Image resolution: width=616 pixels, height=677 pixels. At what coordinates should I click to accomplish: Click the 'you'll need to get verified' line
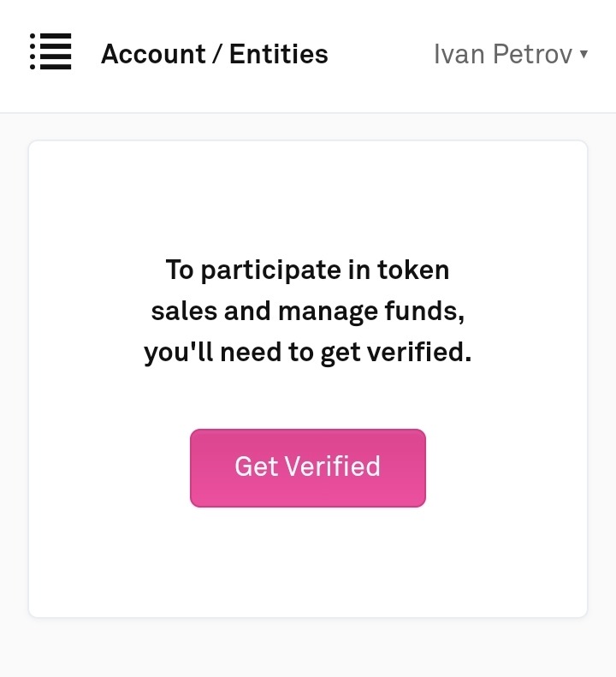coord(307,353)
